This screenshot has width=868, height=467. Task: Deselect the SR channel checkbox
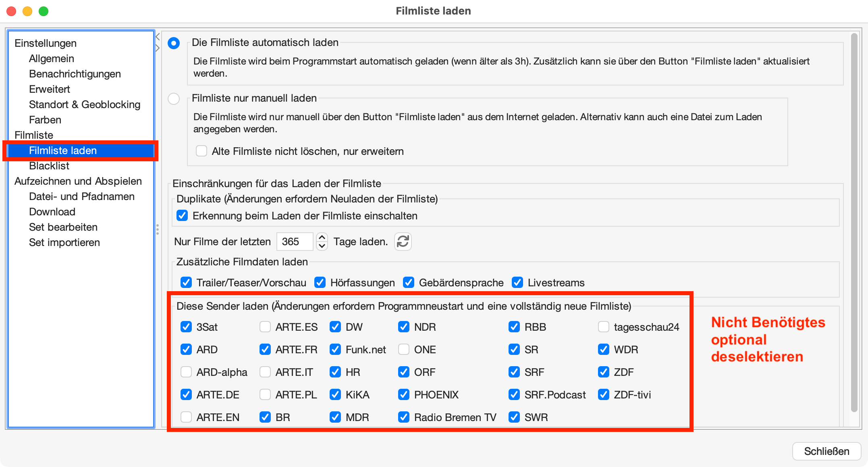[x=514, y=350]
